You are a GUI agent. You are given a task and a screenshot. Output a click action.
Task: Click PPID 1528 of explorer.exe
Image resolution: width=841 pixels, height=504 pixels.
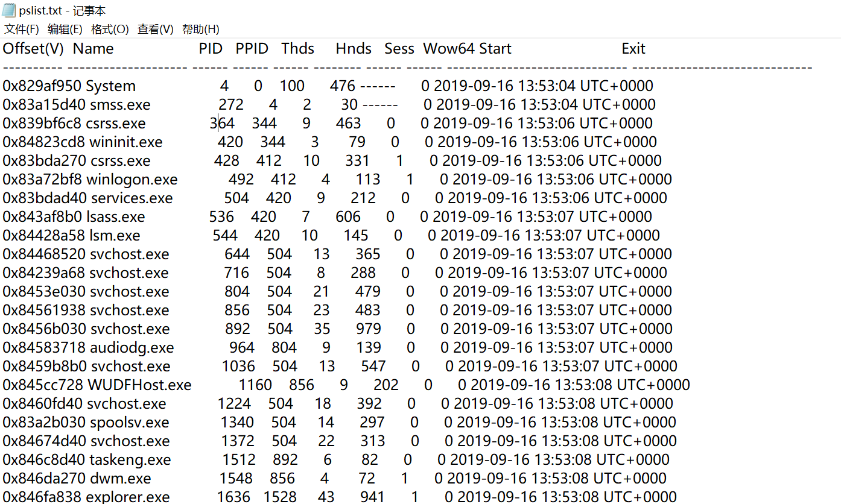coord(280,497)
